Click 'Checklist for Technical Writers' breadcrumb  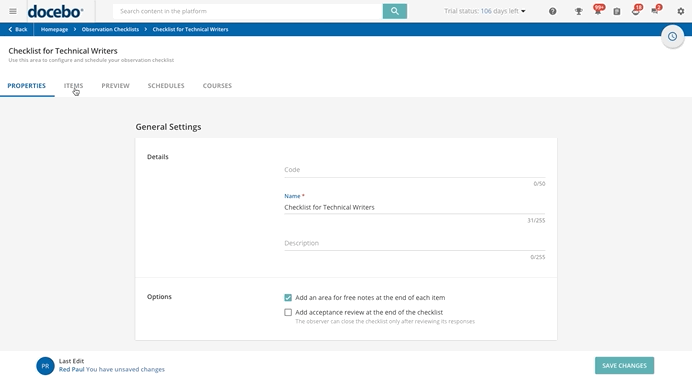point(190,29)
